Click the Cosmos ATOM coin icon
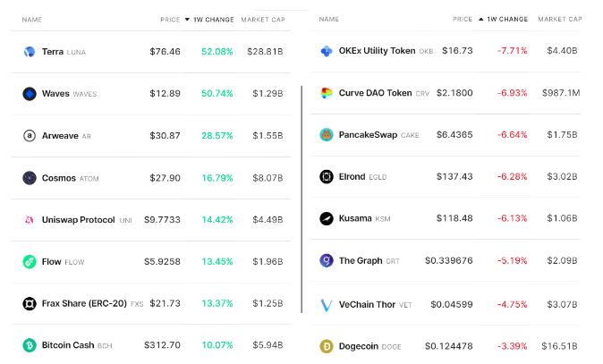The image size is (603, 364). coord(29,178)
